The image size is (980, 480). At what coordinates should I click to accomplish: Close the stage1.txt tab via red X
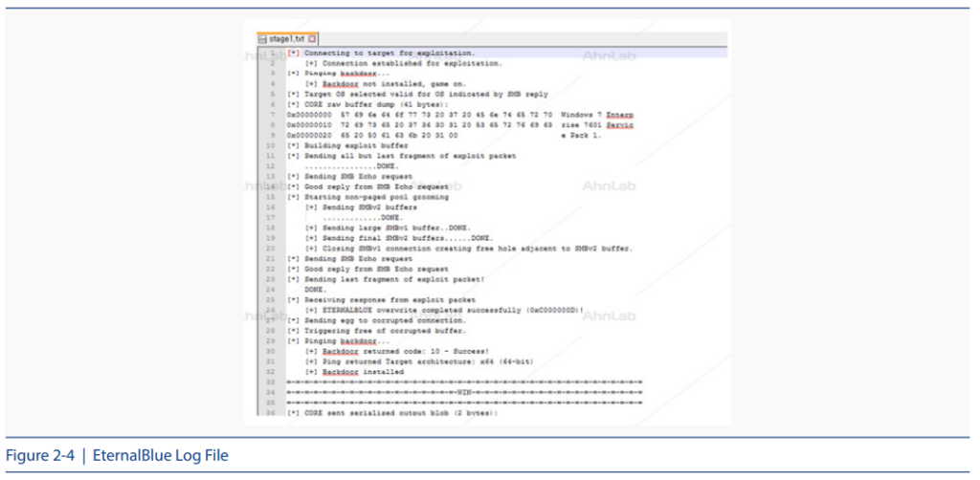(312, 39)
